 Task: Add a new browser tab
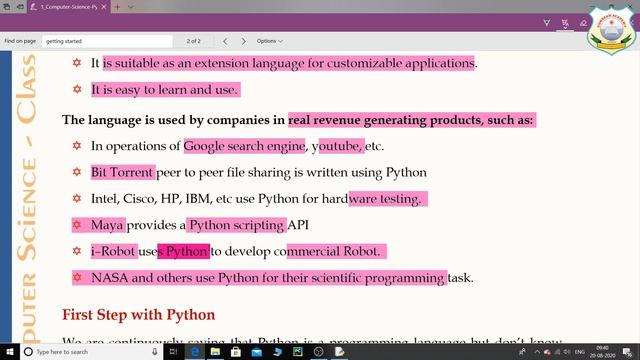pos(117,7)
